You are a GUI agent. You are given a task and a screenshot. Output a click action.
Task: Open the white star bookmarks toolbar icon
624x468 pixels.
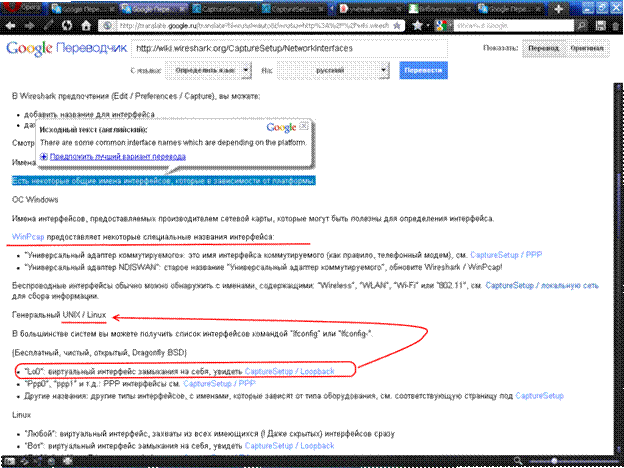pos(417,26)
